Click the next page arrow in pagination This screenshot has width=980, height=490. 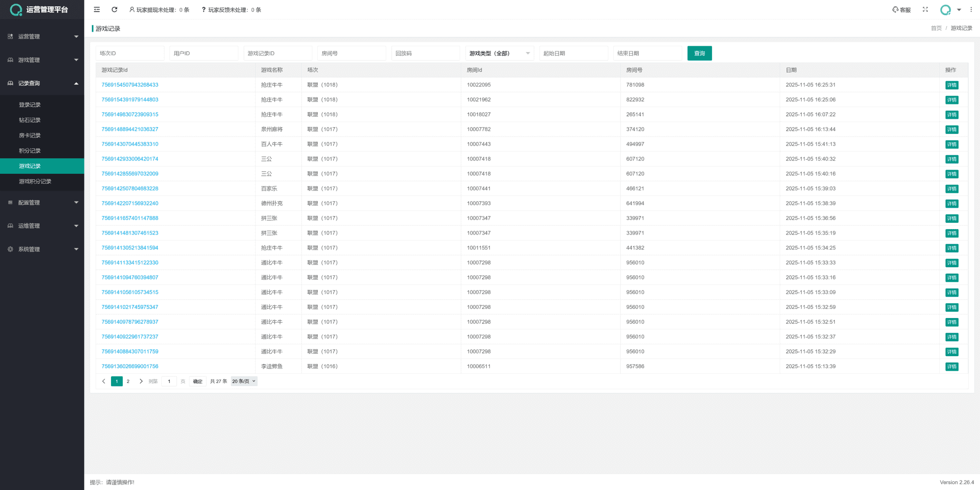(x=141, y=381)
